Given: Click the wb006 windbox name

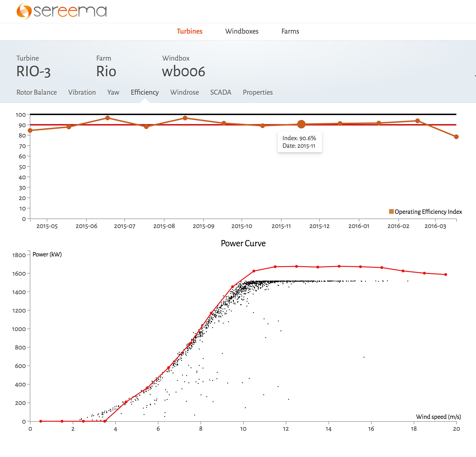Looking at the screenshot, I should click(184, 71).
